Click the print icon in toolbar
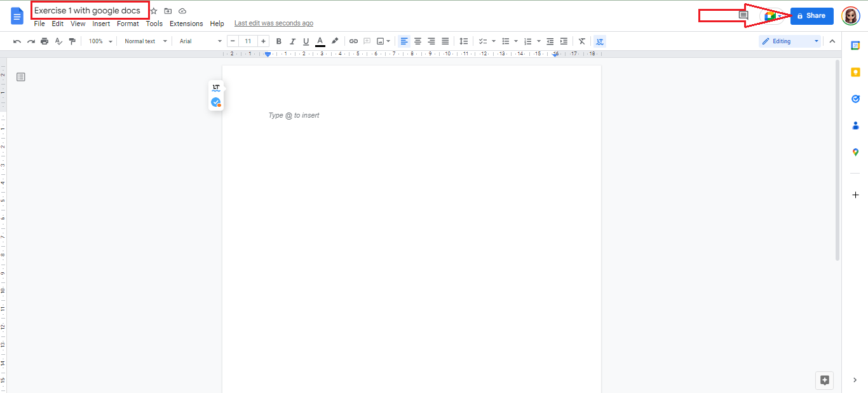 [x=44, y=41]
